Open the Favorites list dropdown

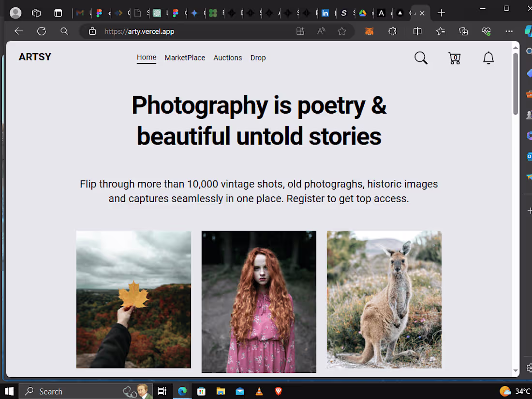(440, 31)
